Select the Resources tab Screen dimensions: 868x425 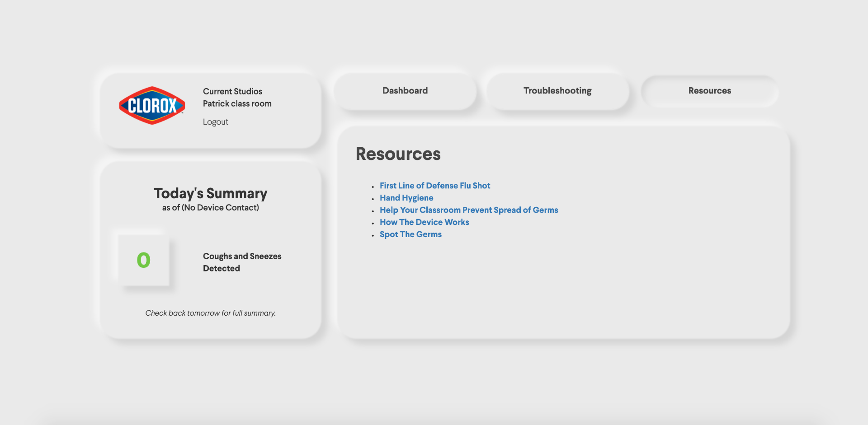point(709,91)
